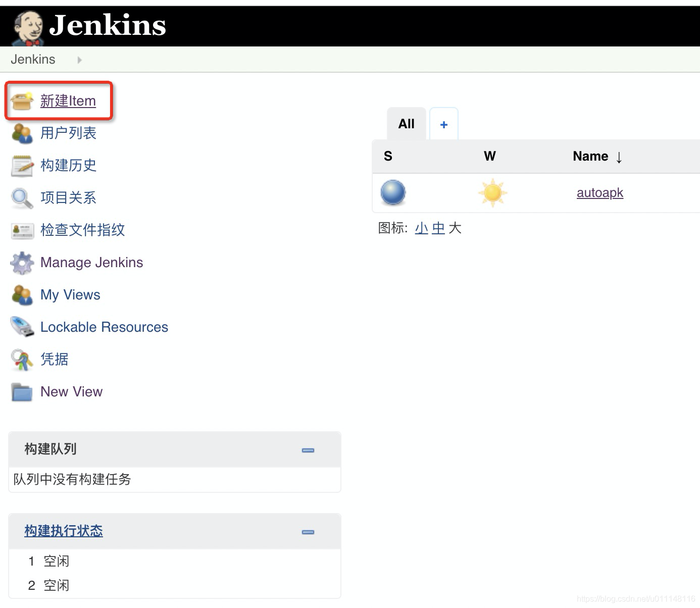Open the Lockable Resources link

click(104, 327)
